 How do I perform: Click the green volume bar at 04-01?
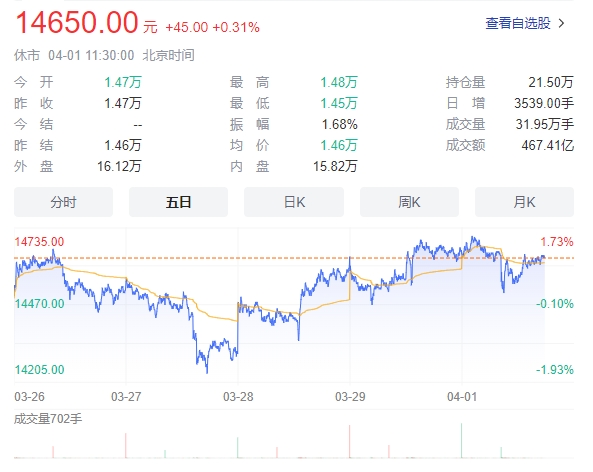(x=461, y=441)
